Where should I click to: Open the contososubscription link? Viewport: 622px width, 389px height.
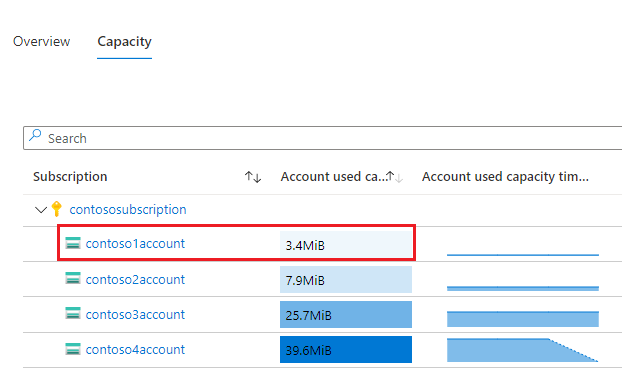point(128,209)
